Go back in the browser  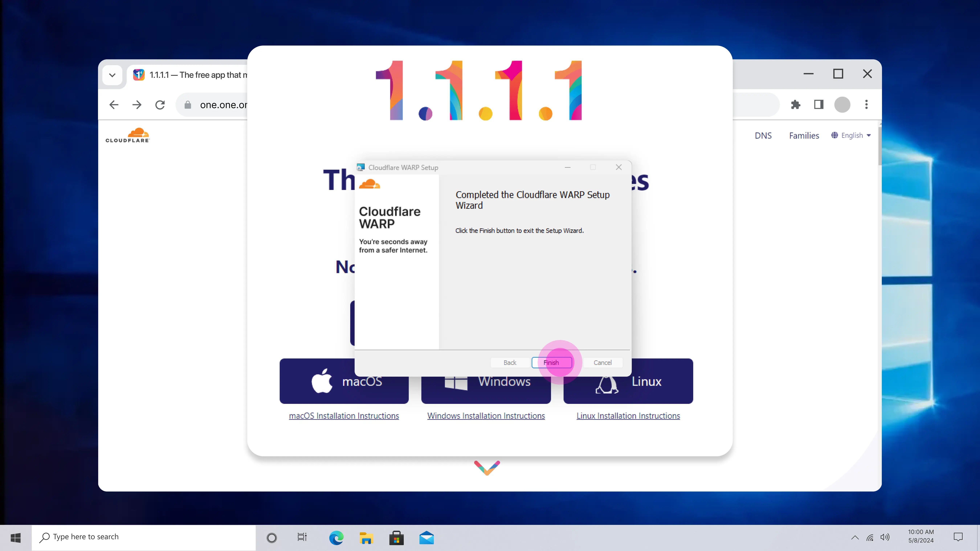(114, 105)
